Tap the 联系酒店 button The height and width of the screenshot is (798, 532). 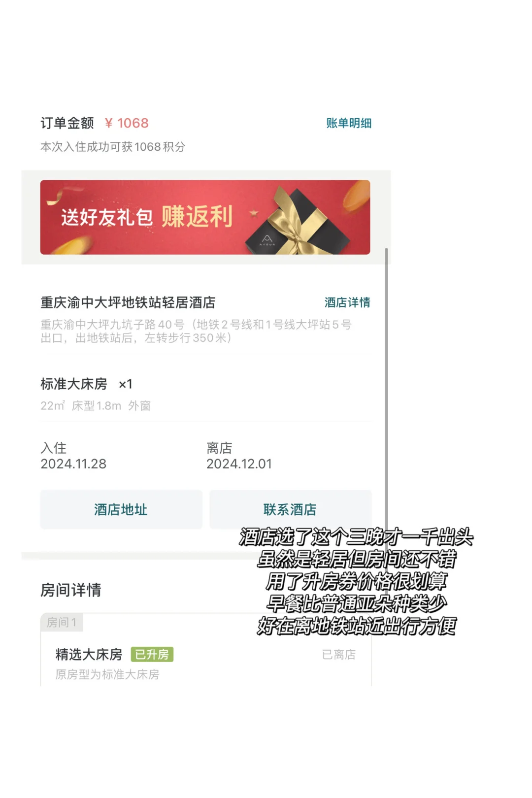click(x=290, y=509)
